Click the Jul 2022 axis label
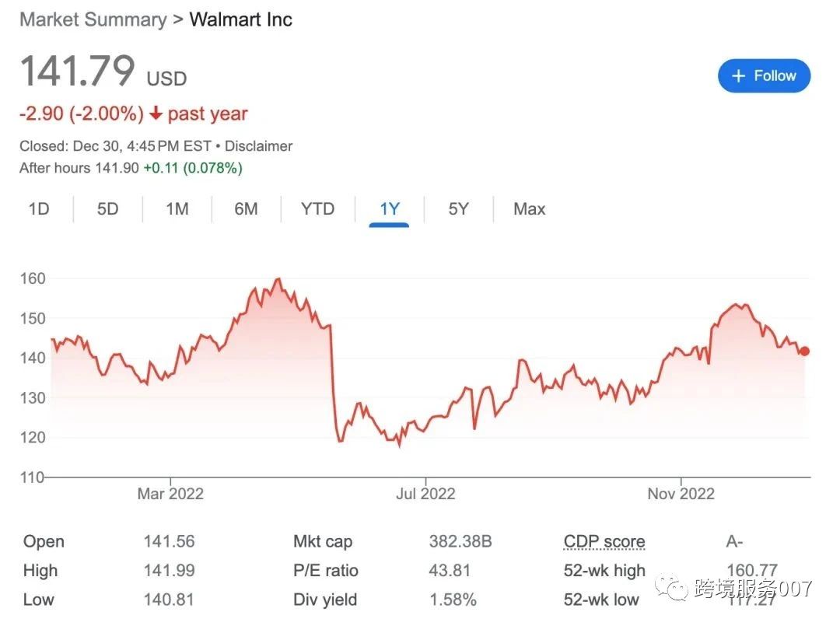Viewport: 840px width, 626px height. 425,494
